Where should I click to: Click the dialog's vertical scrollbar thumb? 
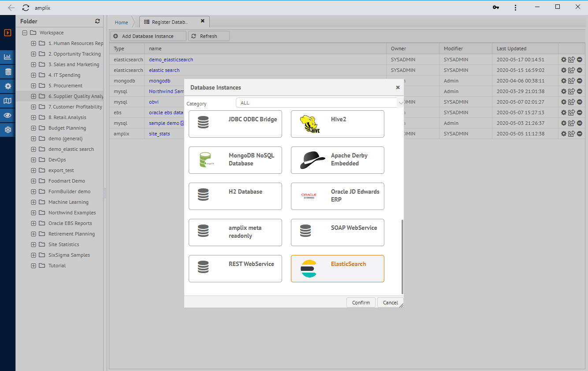[x=402, y=257]
